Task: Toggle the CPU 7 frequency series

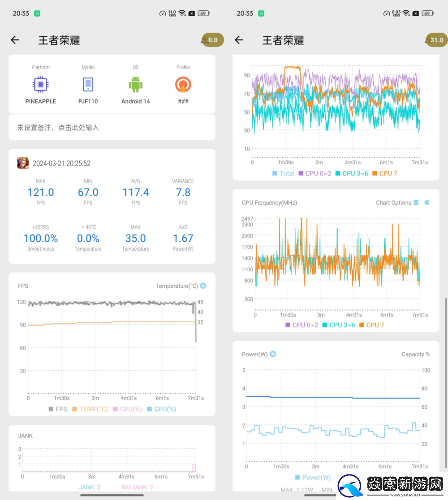Action: [x=372, y=325]
